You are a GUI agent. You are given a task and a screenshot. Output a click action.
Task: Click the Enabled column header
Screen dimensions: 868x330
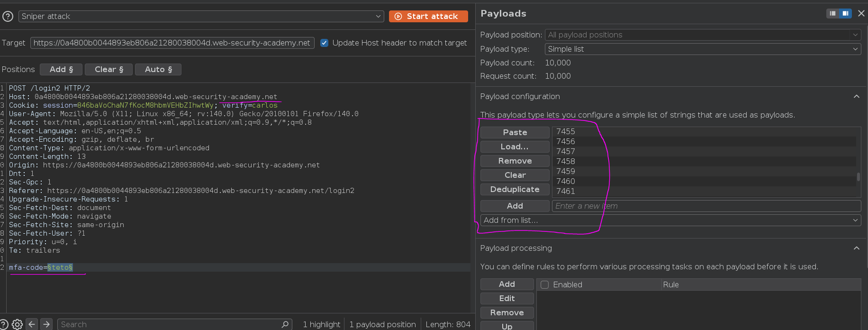(567, 284)
